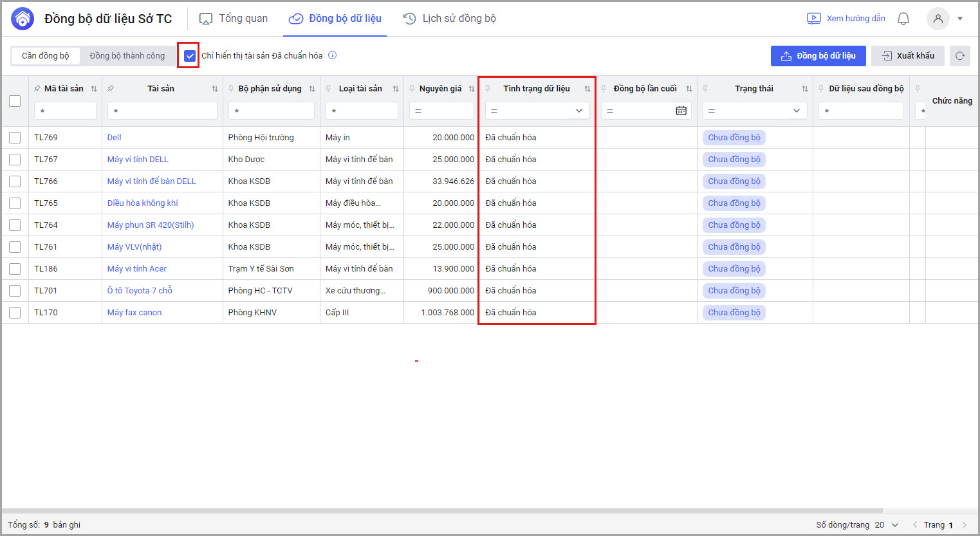The image size is (980, 536).
Task: Sort the Nguyên giá column
Action: 472,89
